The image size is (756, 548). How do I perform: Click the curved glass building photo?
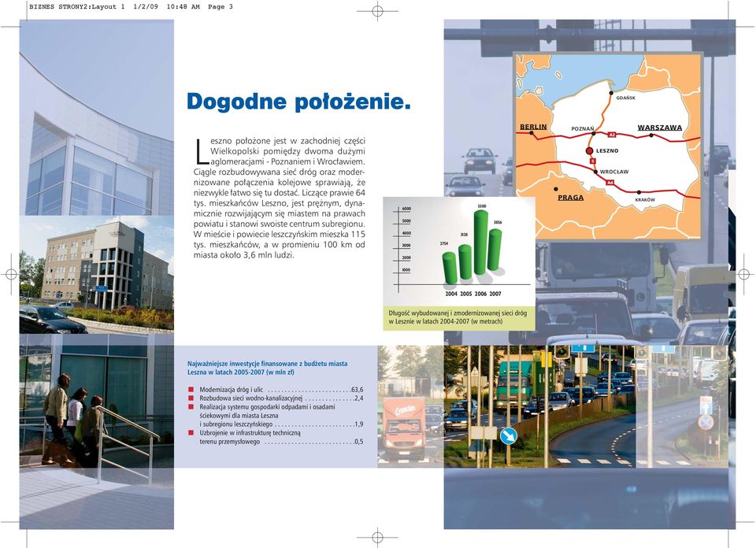(x=96, y=117)
